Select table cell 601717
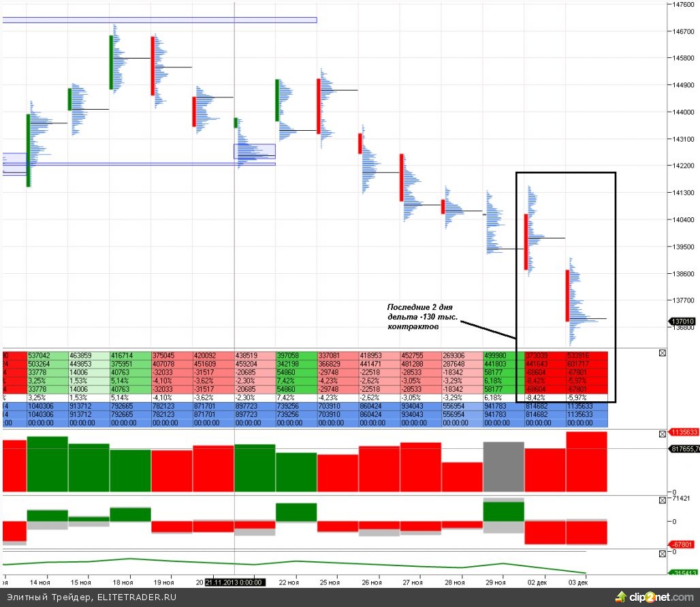 point(586,364)
